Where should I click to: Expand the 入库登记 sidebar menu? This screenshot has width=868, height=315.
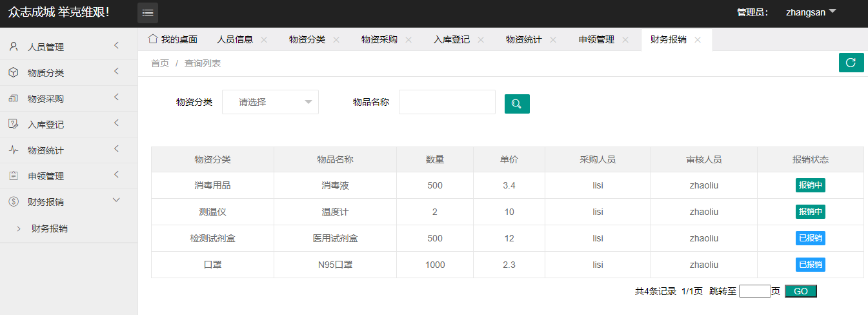click(x=68, y=124)
